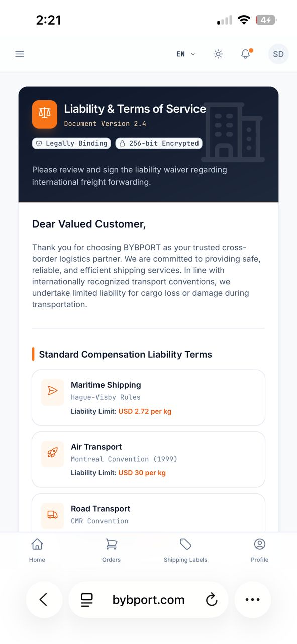Open the Shipping Labels tab
297x644 pixels.
pos(185,550)
